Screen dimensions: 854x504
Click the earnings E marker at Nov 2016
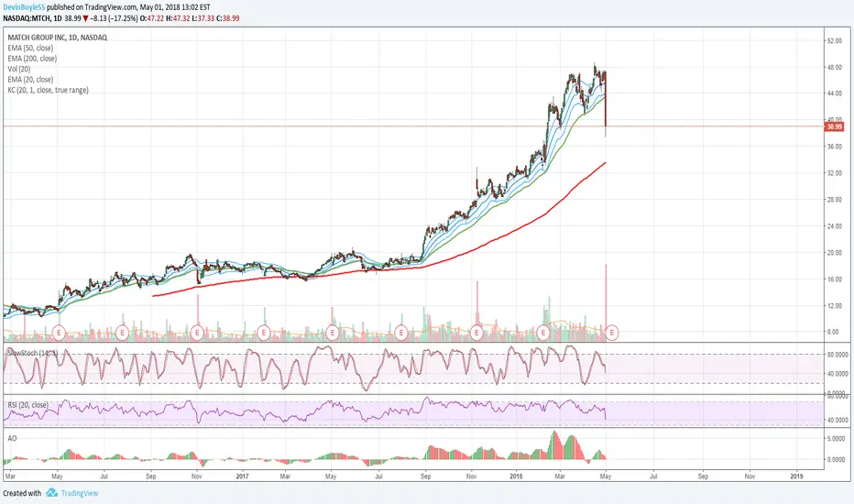point(197,332)
